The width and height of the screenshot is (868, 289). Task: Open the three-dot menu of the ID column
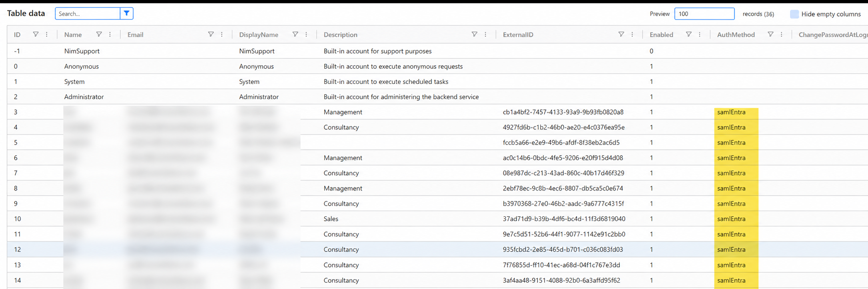click(47, 34)
